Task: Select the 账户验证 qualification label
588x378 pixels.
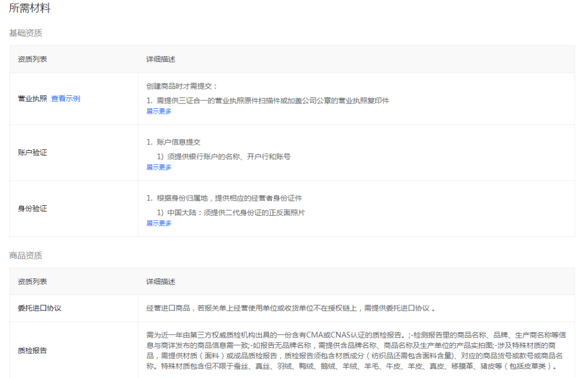Action: [32, 153]
